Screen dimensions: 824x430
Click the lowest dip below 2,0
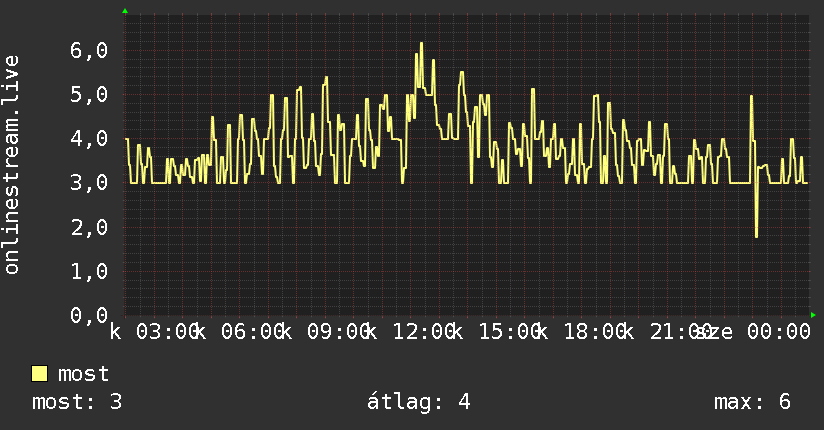(x=756, y=236)
